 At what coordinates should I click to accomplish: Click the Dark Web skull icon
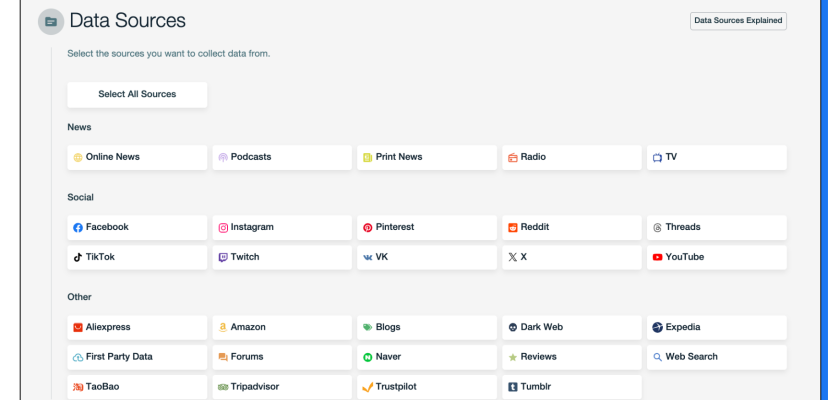[513, 327]
